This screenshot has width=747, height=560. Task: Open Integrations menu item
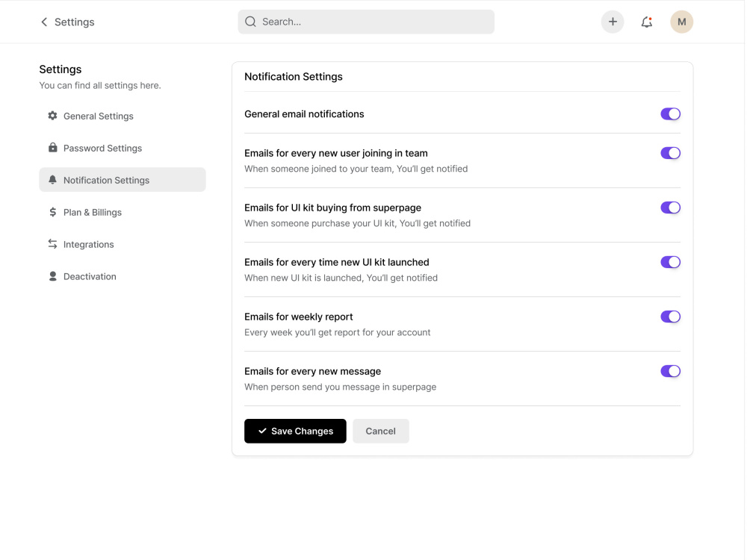tap(123, 244)
